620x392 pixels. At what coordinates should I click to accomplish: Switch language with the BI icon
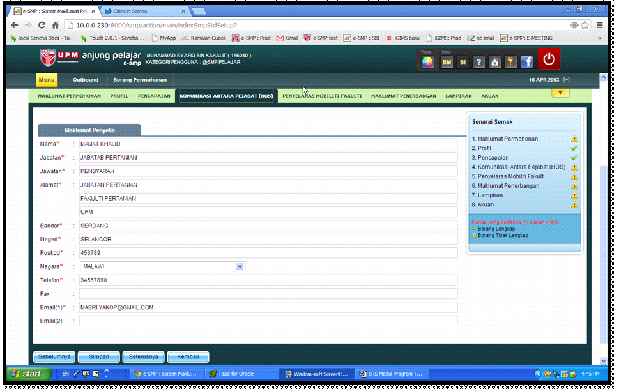click(x=463, y=62)
